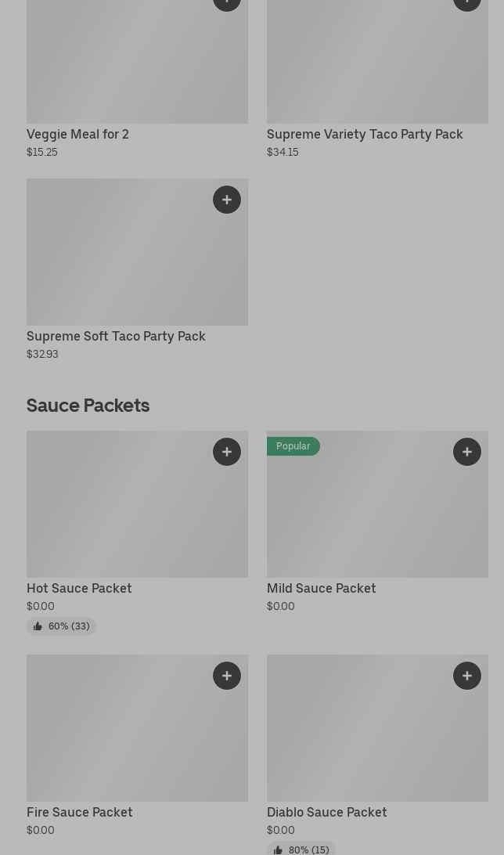
Task: Add Hot Sauce Packet with plus button
Action: pos(227,452)
